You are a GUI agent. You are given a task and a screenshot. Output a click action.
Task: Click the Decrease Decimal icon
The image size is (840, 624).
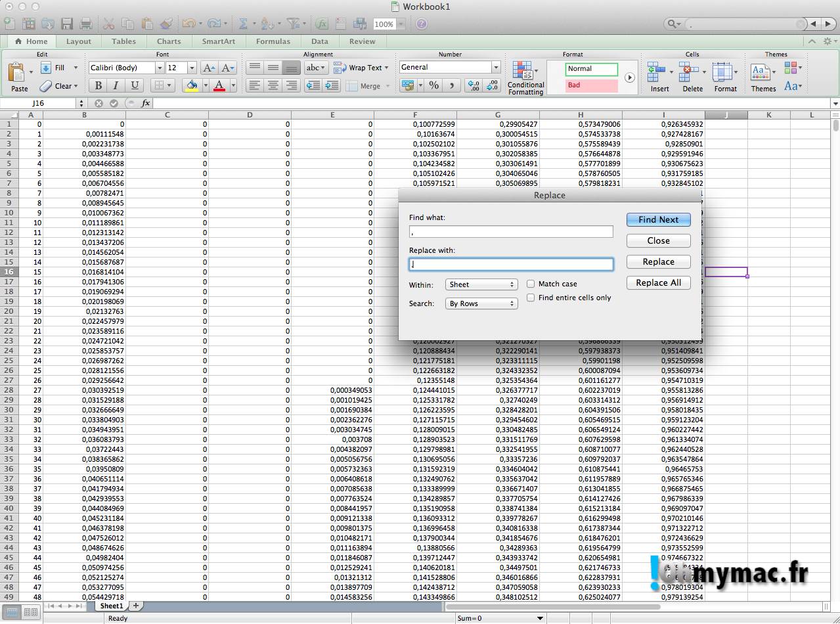[491, 85]
